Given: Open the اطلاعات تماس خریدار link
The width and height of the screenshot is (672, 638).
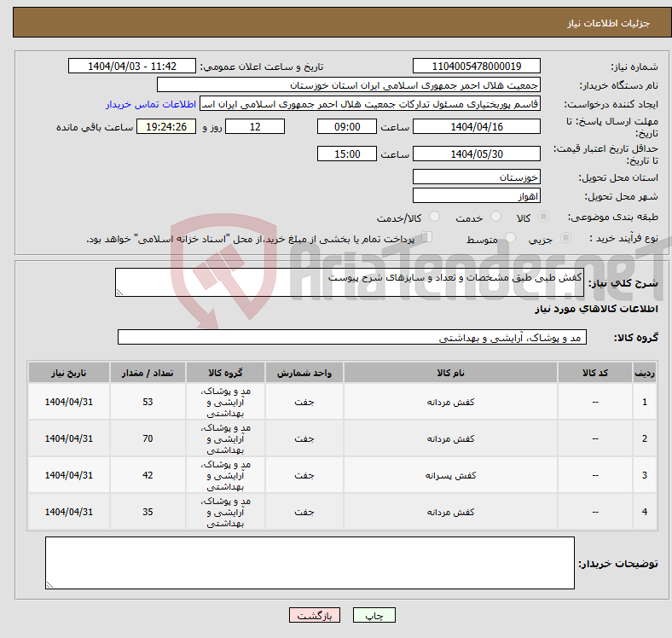Looking at the screenshot, I should (151, 104).
